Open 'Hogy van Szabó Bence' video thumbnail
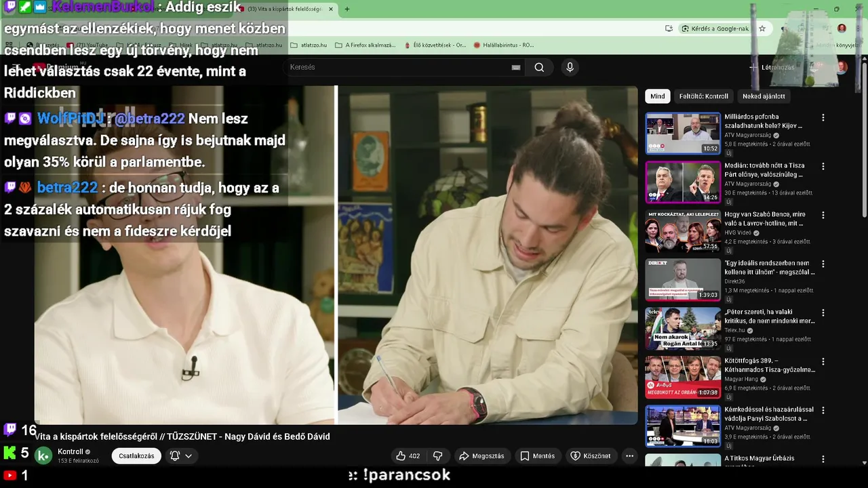The height and width of the screenshot is (488, 868). (683, 231)
